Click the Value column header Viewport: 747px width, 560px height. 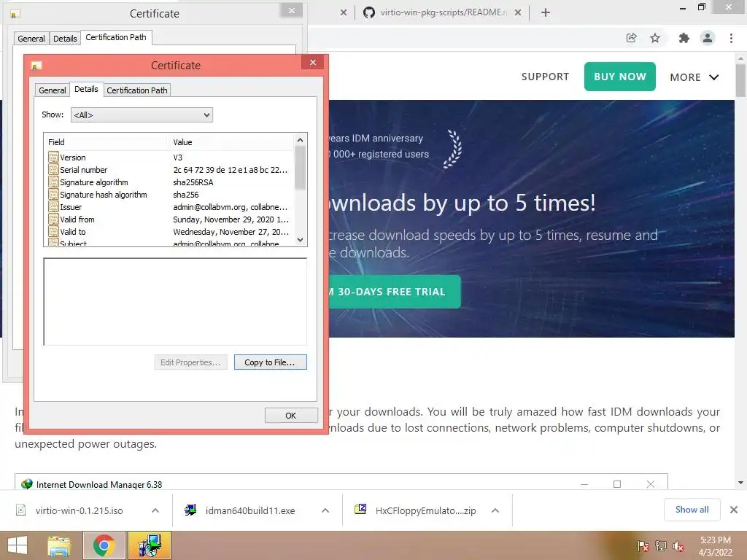231,142
